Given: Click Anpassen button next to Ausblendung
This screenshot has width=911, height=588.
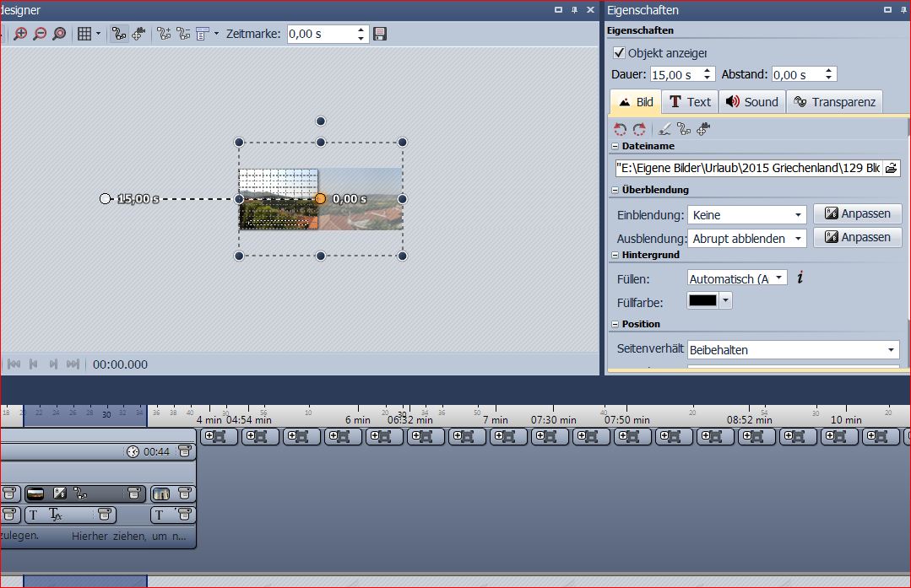Looking at the screenshot, I should point(857,237).
